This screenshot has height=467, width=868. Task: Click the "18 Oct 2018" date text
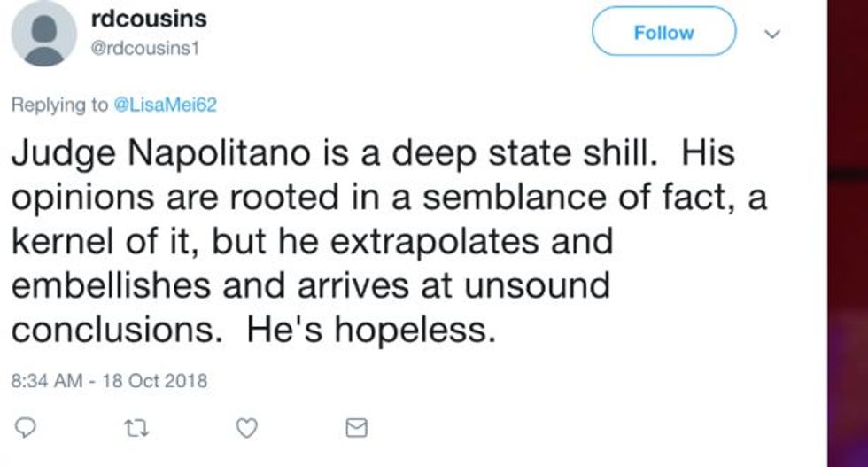[155, 380]
